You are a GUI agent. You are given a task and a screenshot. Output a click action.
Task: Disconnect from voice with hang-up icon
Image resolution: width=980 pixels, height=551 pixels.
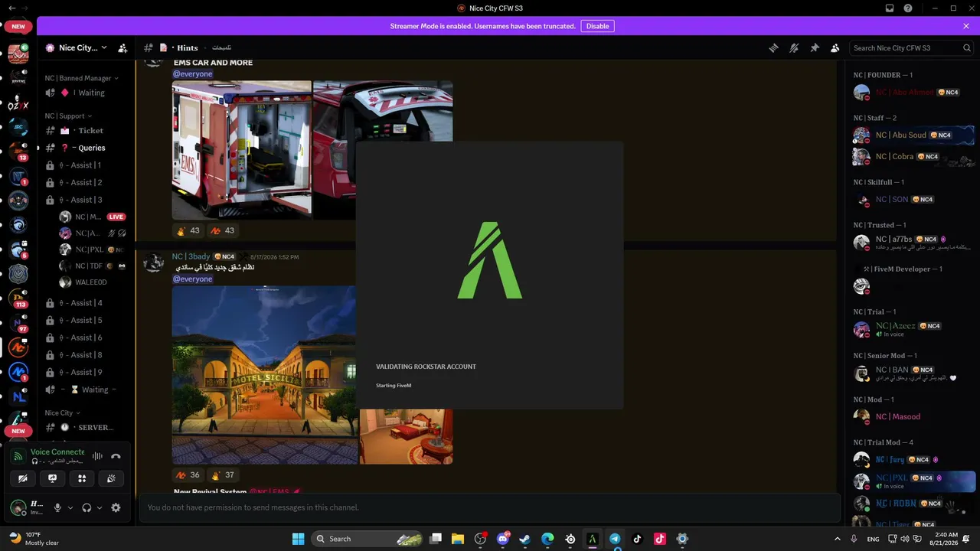(116, 456)
